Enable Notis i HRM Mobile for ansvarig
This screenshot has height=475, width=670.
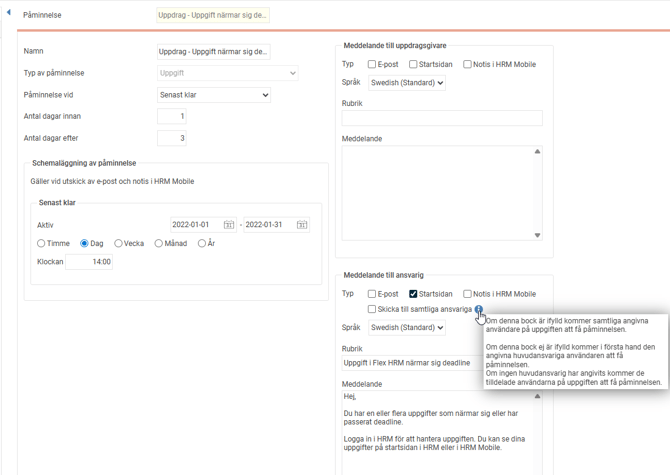[x=467, y=294]
